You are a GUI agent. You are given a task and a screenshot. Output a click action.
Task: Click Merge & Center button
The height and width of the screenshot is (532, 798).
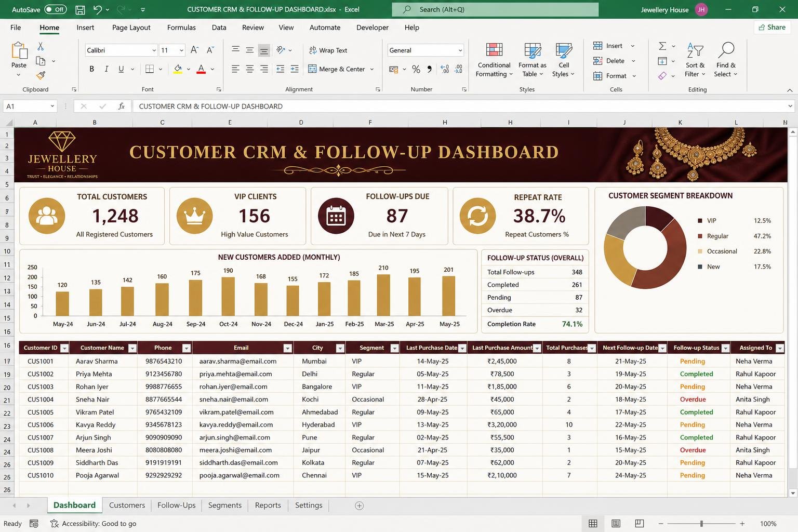pyautogui.click(x=336, y=69)
